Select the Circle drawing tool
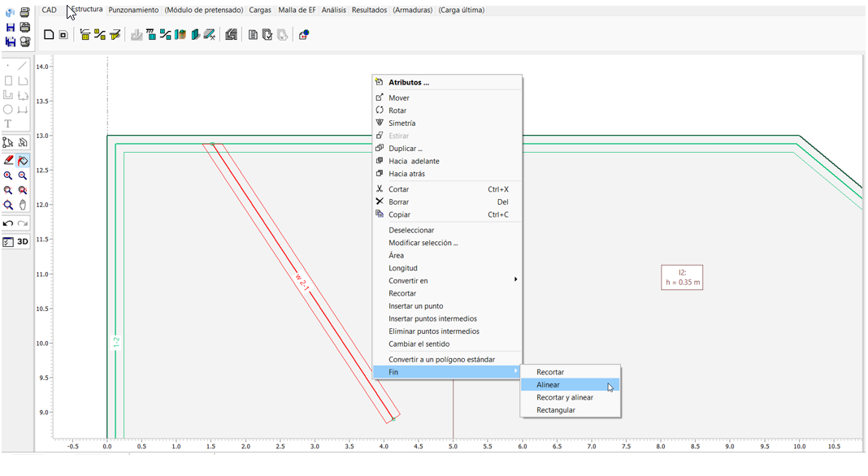Image resolution: width=868 pixels, height=476 pixels. pyautogui.click(x=8, y=110)
